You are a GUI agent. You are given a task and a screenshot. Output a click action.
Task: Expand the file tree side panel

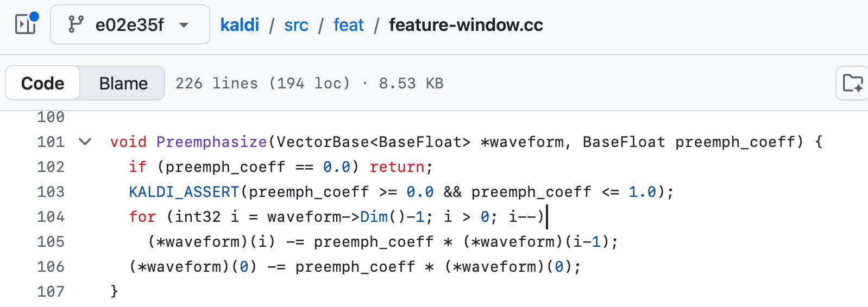(26, 24)
